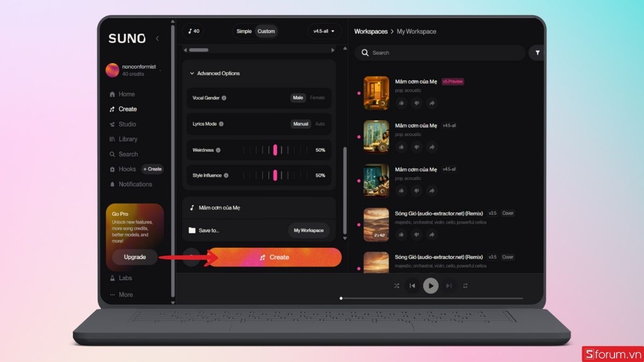Viewport: 644px width, 362px height.
Task: Open the Sóng Gió thumbnail showing 2:42
Action: click(376, 225)
